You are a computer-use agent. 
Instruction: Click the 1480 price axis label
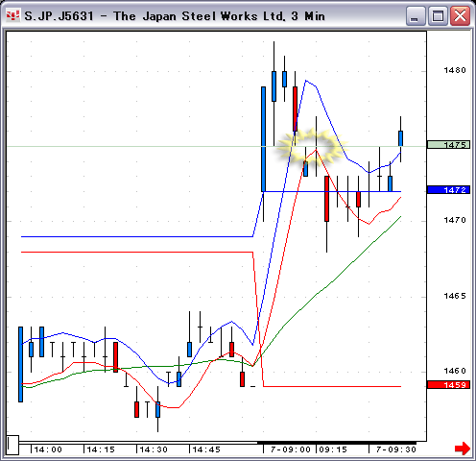pos(455,70)
